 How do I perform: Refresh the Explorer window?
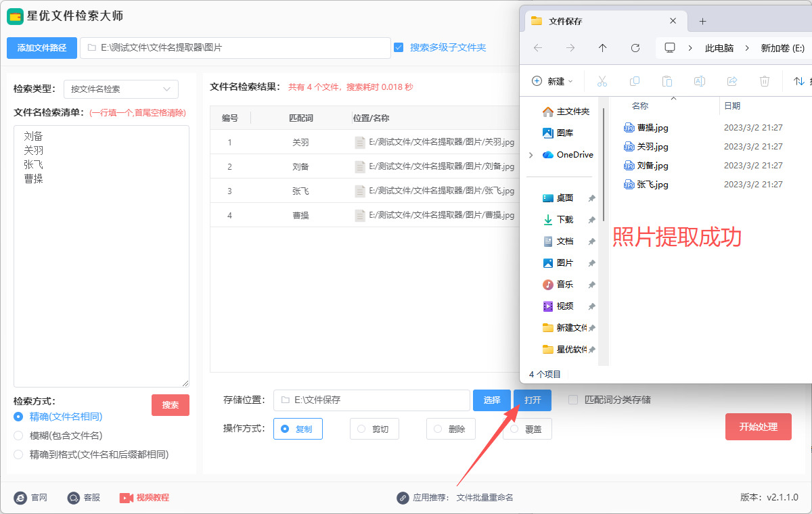click(x=635, y=48)
